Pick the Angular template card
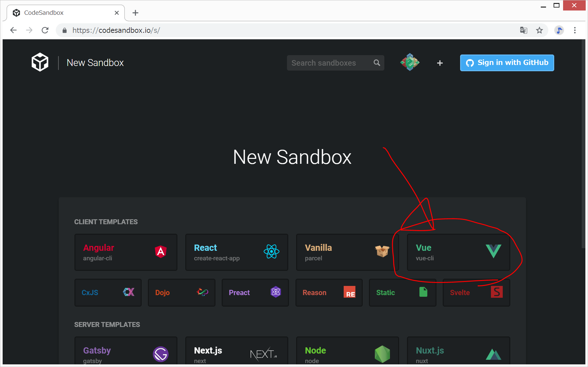The image size is (588, 367). pos(126,252)
